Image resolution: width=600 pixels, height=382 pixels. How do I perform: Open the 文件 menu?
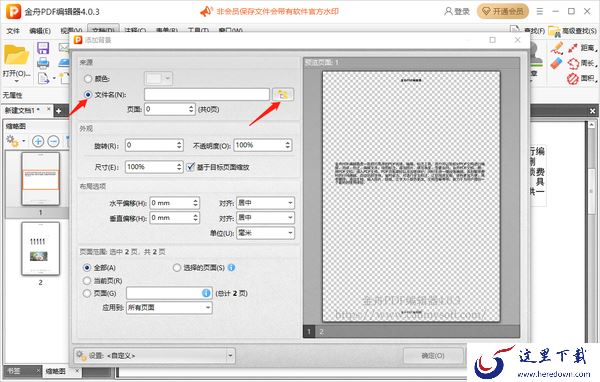[13, 31]
